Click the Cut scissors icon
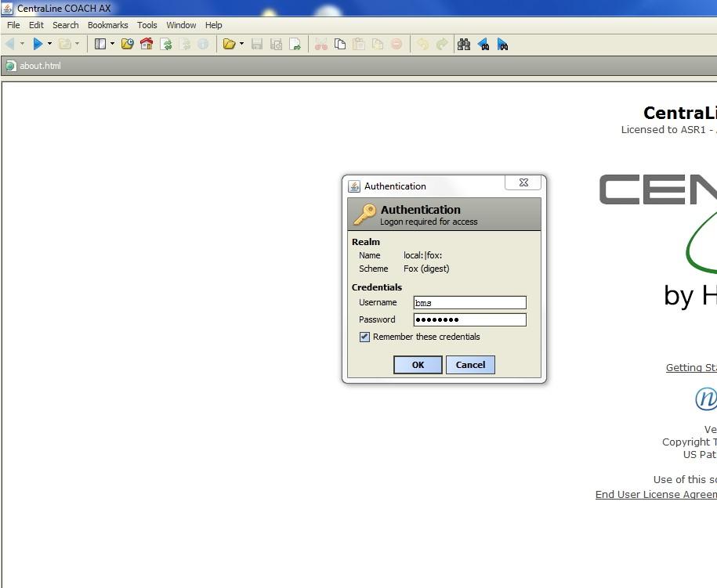 click(321, 45)
